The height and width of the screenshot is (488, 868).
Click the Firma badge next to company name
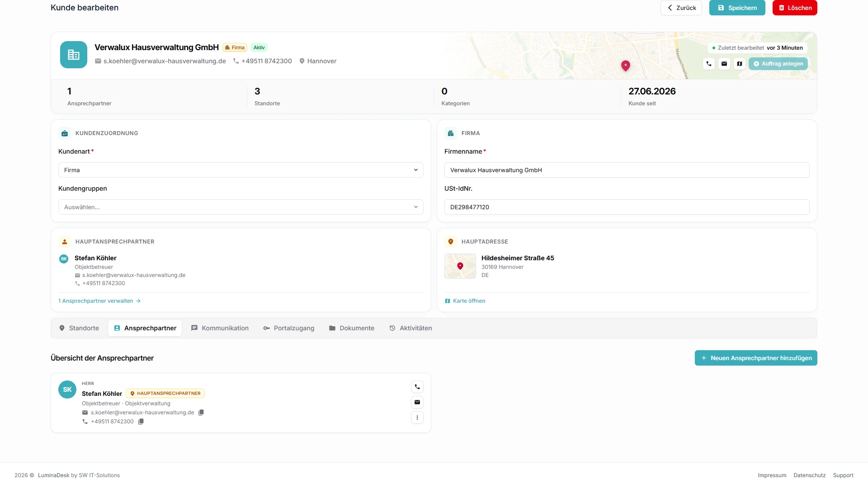(235, 47)
